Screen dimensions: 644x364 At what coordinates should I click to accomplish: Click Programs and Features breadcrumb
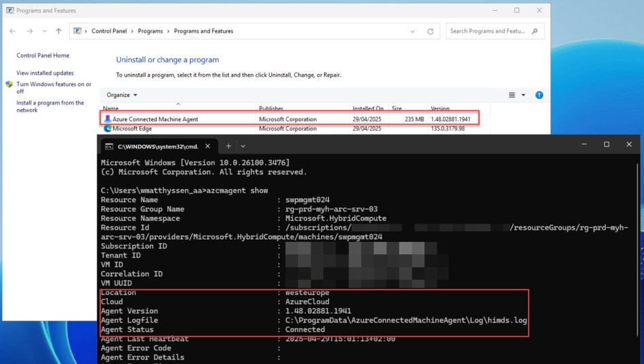click(x=204, y=31)
